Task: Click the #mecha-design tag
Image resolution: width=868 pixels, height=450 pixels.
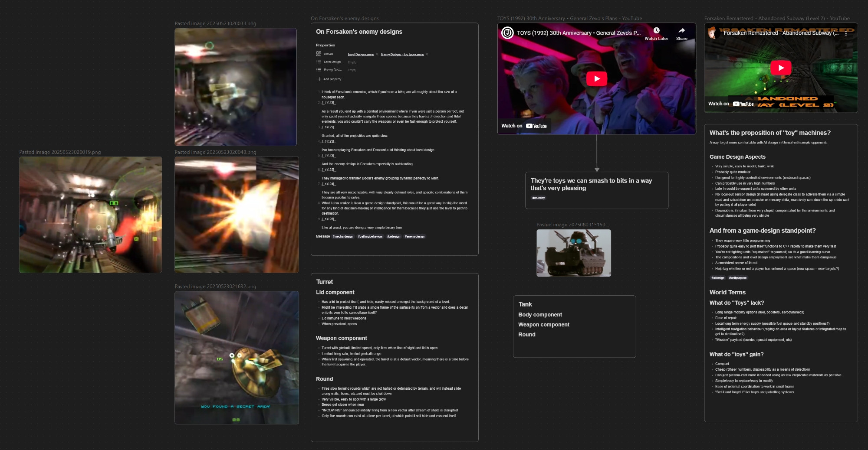Action: pyautogui.click(x=343, y=237)
